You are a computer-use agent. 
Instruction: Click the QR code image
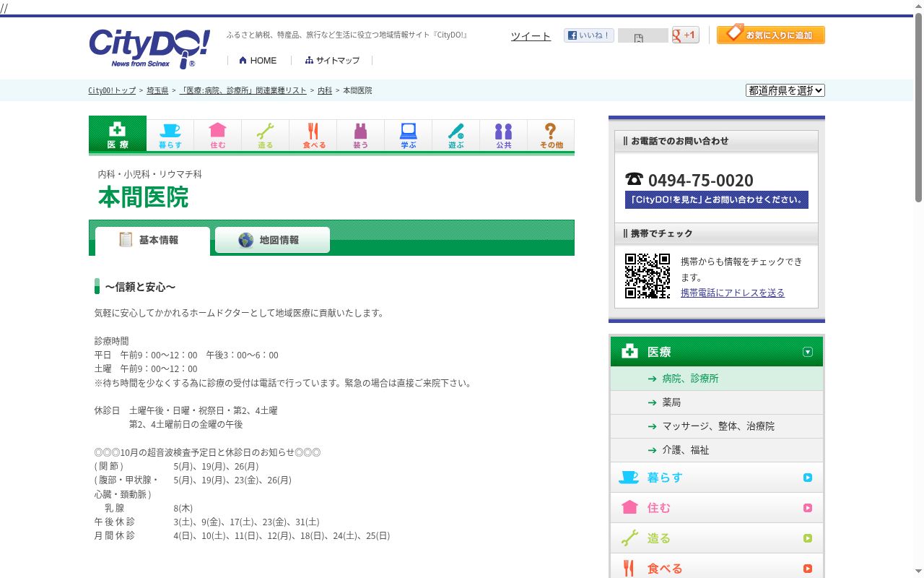point(648,276)
